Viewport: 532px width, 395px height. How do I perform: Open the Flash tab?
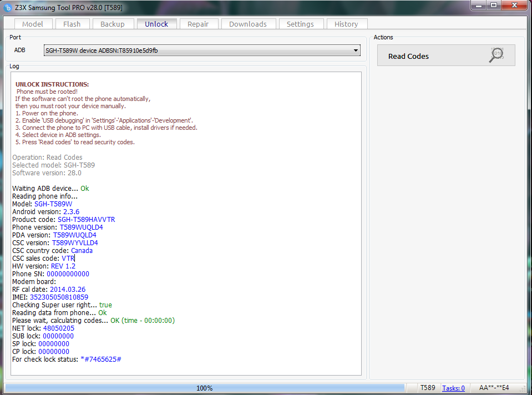coord(72,24)
